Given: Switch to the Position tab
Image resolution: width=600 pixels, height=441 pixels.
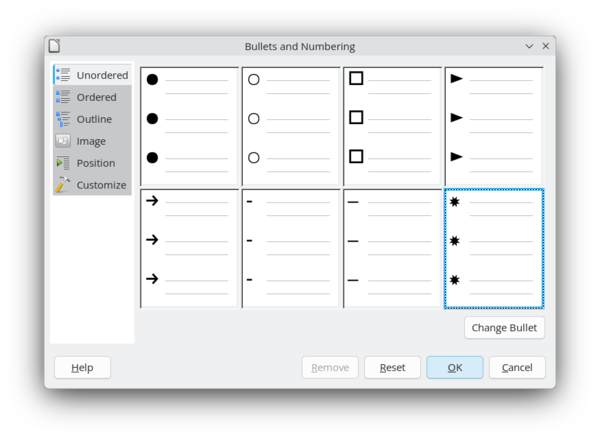Looking at the screenshot, I should (x=92, y=163).
